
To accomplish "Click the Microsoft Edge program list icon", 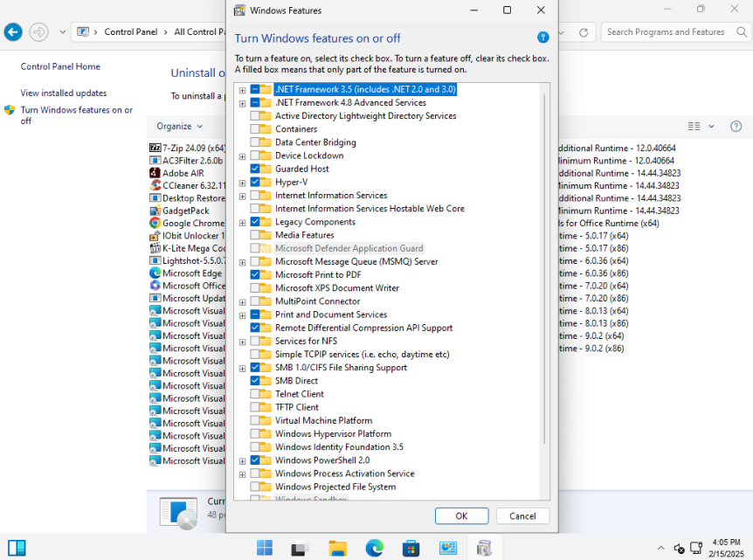I will pos(155,273).
